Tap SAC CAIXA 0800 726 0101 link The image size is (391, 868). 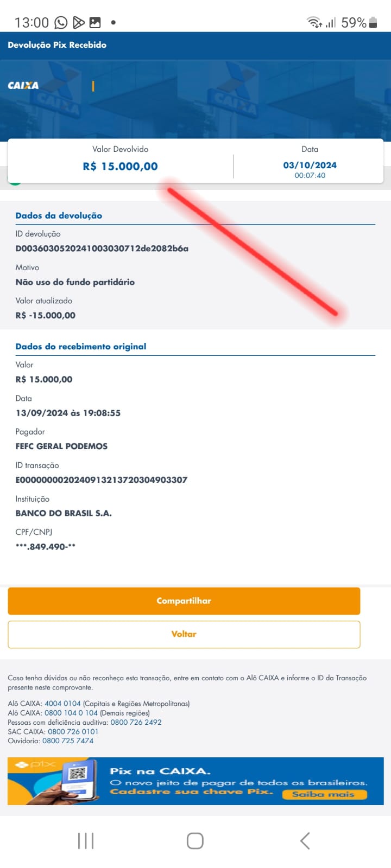73,731
